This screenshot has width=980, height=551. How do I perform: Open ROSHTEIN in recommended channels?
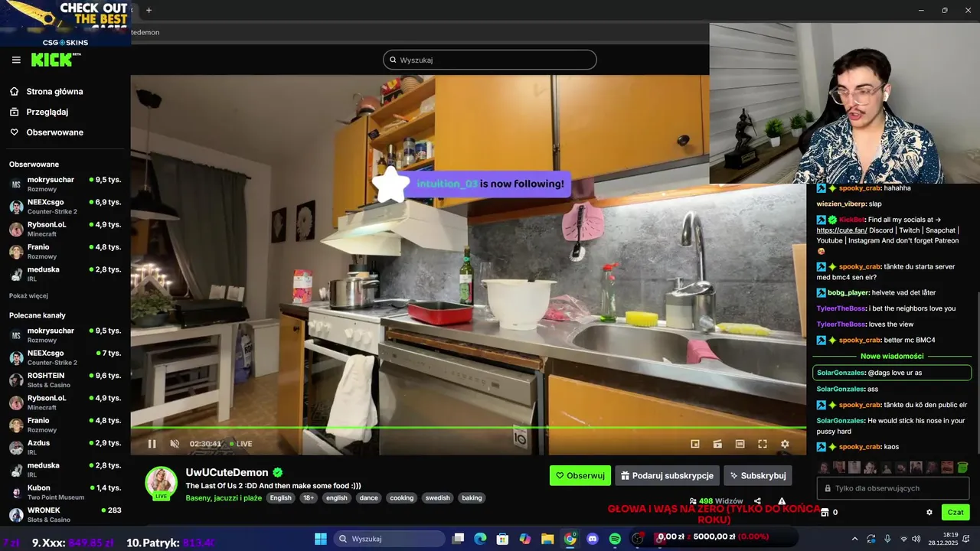click(65, 380)
